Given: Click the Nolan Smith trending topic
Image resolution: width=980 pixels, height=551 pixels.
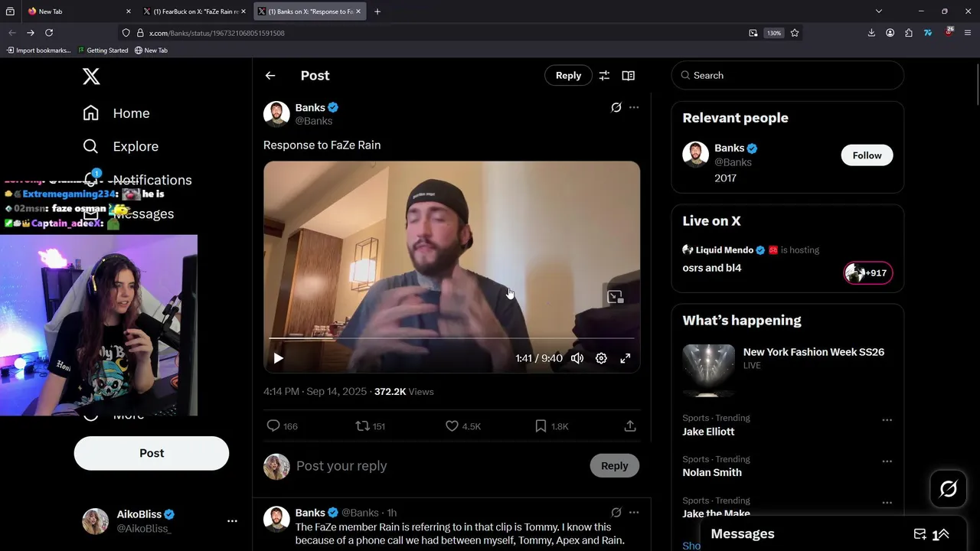Looking at the screenshot, I should (x=712, y=472).
